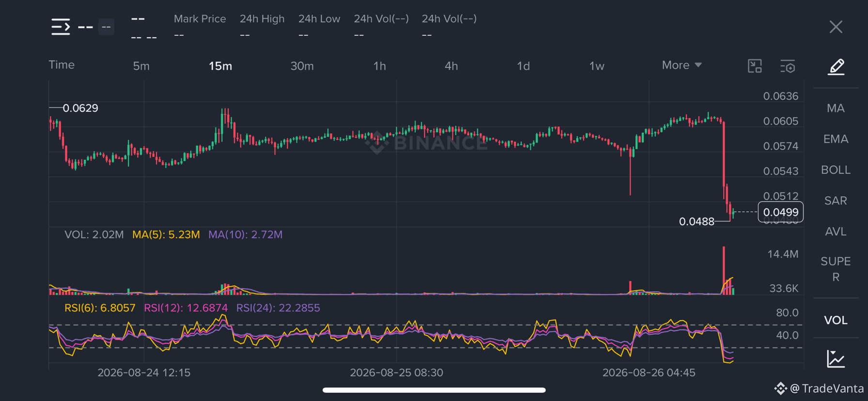Click the 24h Low header label
Viewport: 868px width, 401px height.
(319, 19)
